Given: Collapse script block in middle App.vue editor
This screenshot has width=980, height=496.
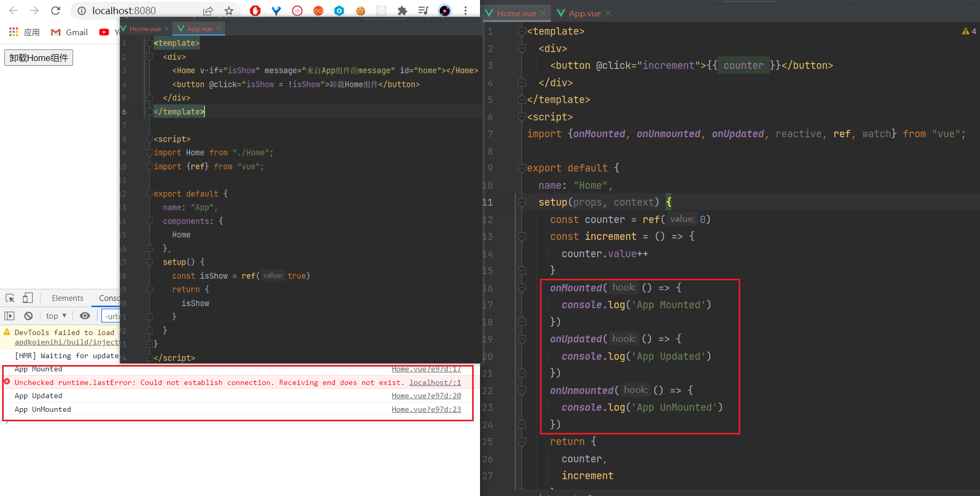Looking at the screenshot, I should [x=150, y=139].
